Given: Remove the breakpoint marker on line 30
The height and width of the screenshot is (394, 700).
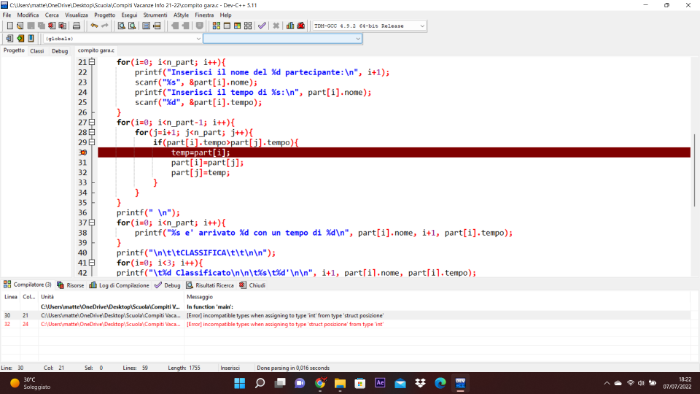Looking at the screenshot, I should point(83,153).
